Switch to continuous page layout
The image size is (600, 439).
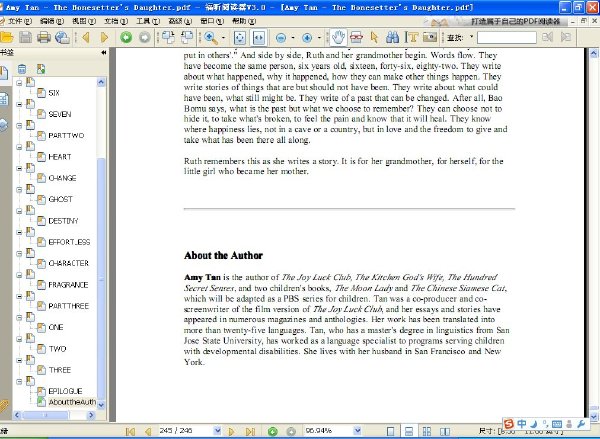tap(408, 431)
